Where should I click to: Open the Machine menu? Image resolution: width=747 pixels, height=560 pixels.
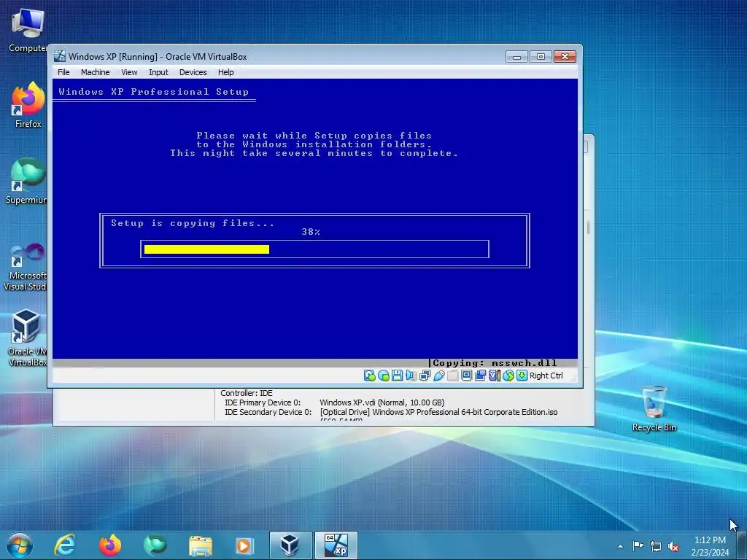(96, 72)
